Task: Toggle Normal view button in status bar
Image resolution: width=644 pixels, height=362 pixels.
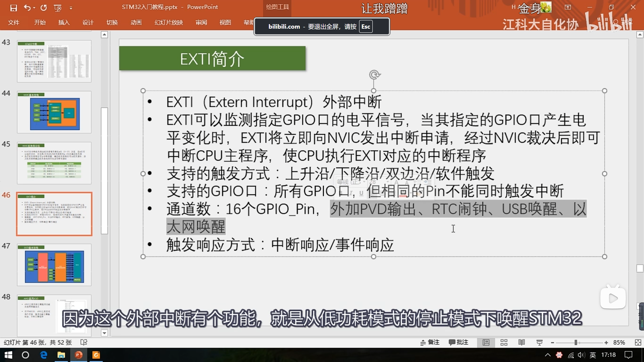Action: tap(486, 342)
